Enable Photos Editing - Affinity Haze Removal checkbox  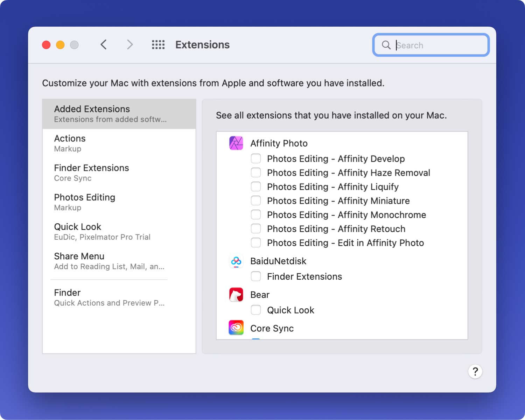point(256,173)
